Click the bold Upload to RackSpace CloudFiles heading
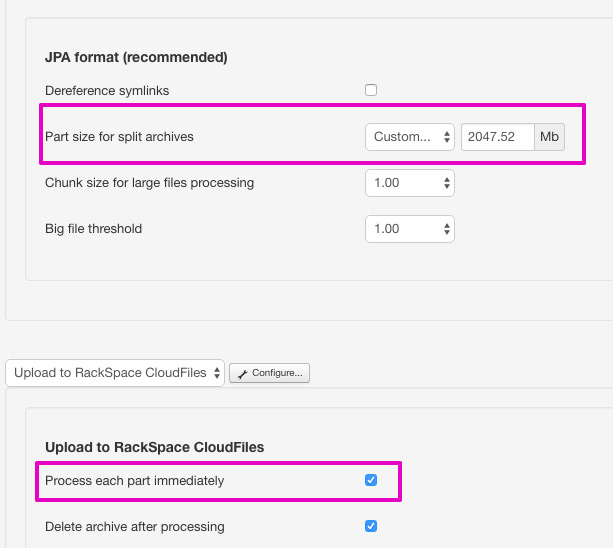This screenshot has height=548, width=613. [154, 447]
